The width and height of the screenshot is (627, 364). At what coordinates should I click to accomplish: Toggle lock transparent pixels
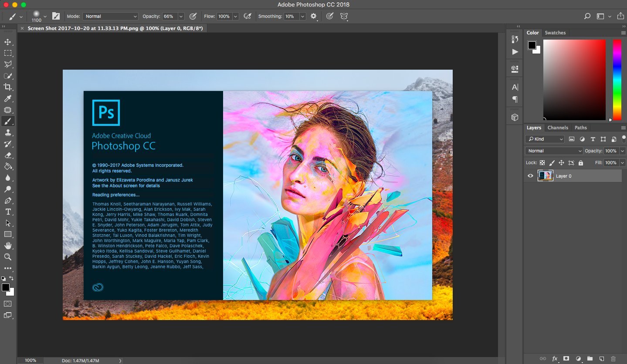click(542, 163)
